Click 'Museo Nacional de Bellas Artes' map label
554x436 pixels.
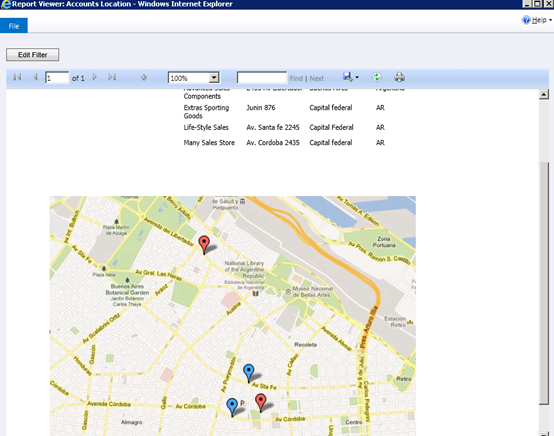313,291
